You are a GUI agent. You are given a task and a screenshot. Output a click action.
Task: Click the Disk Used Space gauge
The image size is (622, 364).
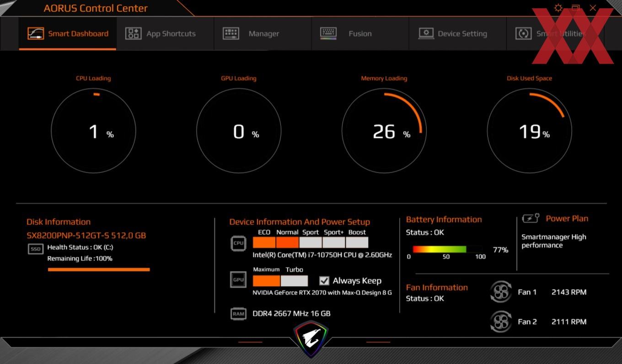click(x=530, y=131)
